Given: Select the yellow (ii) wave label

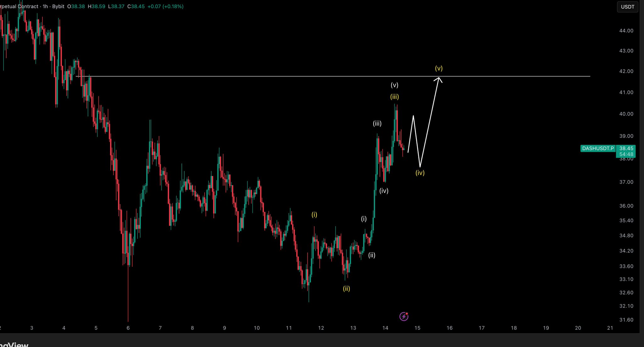Looking at the screenshot, I should pyautogui.click(x=346, y=289).
